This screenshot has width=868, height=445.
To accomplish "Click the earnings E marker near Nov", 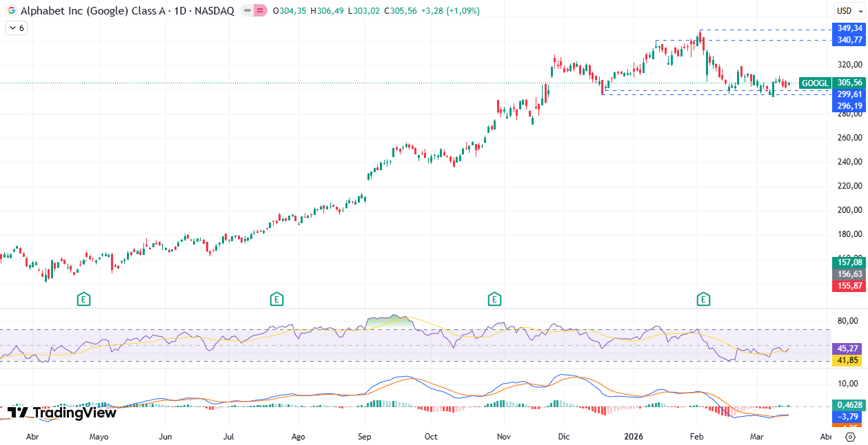I will [494, 299].
